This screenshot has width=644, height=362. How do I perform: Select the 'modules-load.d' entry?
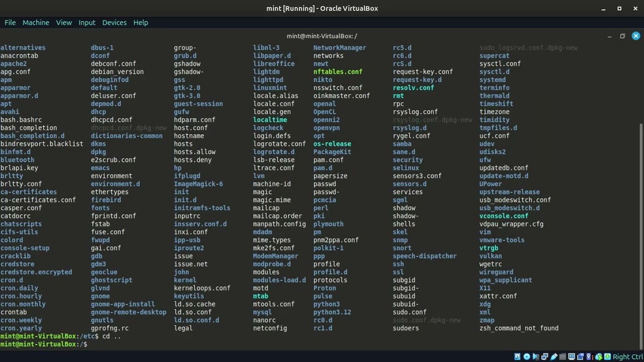[279, 280]
